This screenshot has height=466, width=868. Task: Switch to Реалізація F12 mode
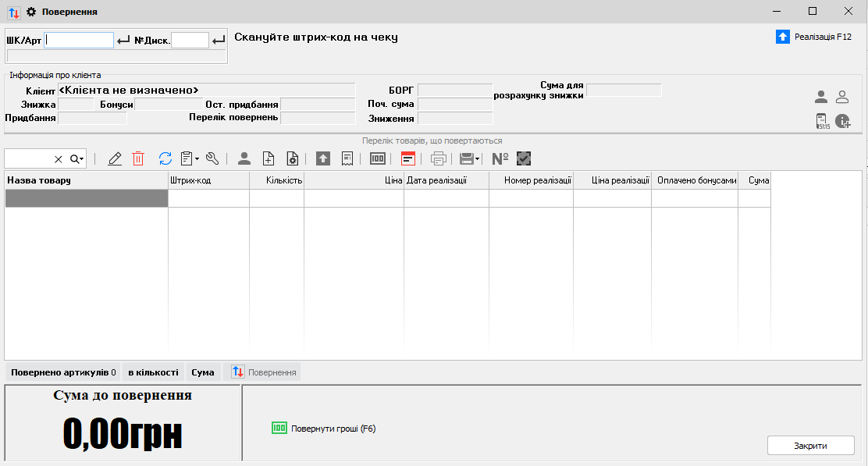point(814,37)
